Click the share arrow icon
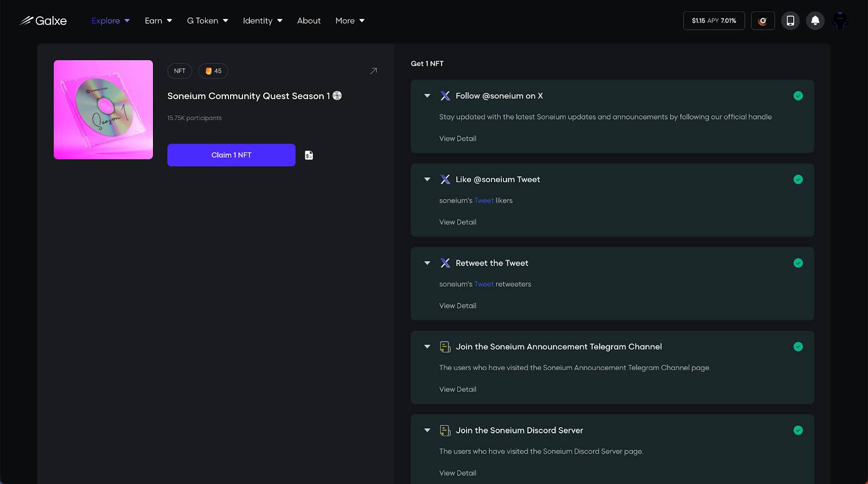Image resolution: width=868 pixels, height=484 pixels. pos(373,71)
